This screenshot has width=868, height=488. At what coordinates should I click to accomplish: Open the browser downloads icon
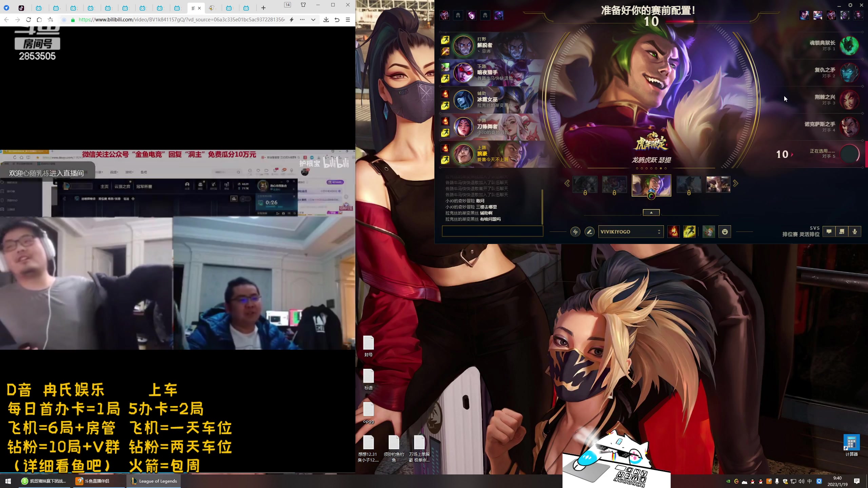click(326, 20)
